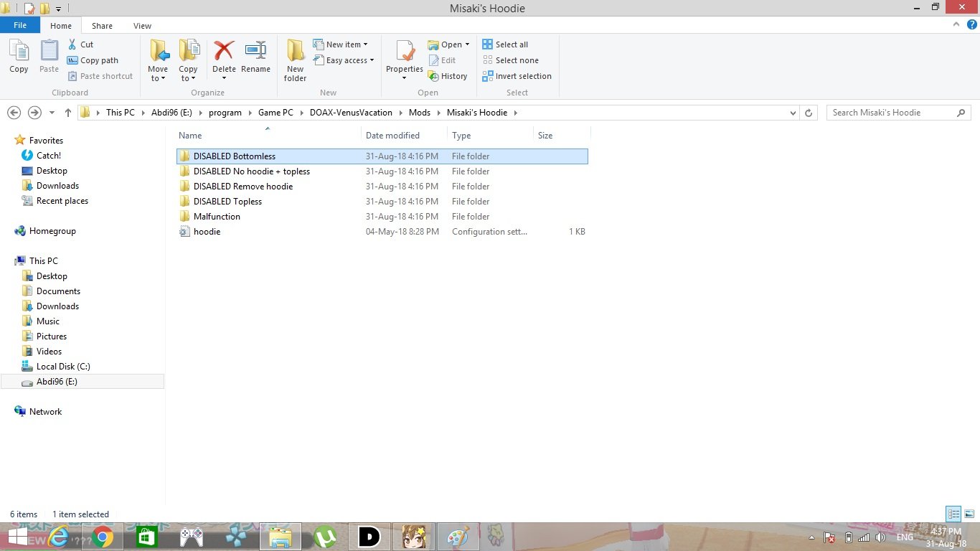Click Game PC in the address path
980x551 pixels.
[276, 113]
